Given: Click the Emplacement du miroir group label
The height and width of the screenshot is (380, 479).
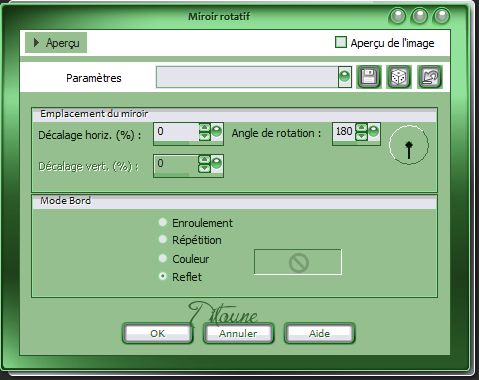Looking at the screenshot, I should click(x=94, y=114).
